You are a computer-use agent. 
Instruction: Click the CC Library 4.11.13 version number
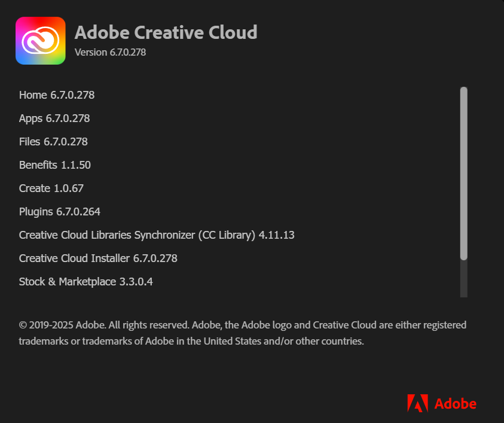[276, 235]
